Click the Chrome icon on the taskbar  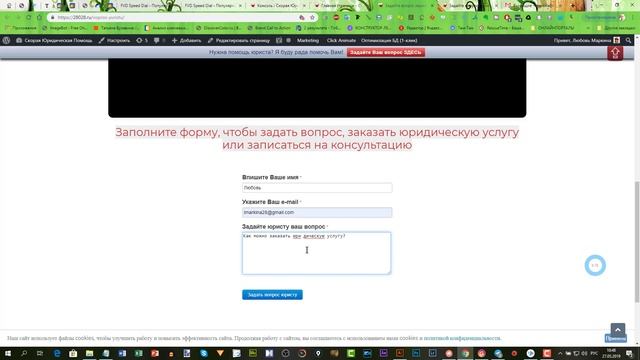tap(465, 353)
